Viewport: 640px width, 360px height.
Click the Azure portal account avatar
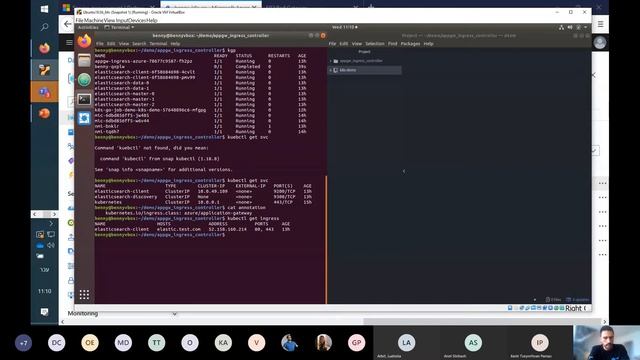(600, 42)
